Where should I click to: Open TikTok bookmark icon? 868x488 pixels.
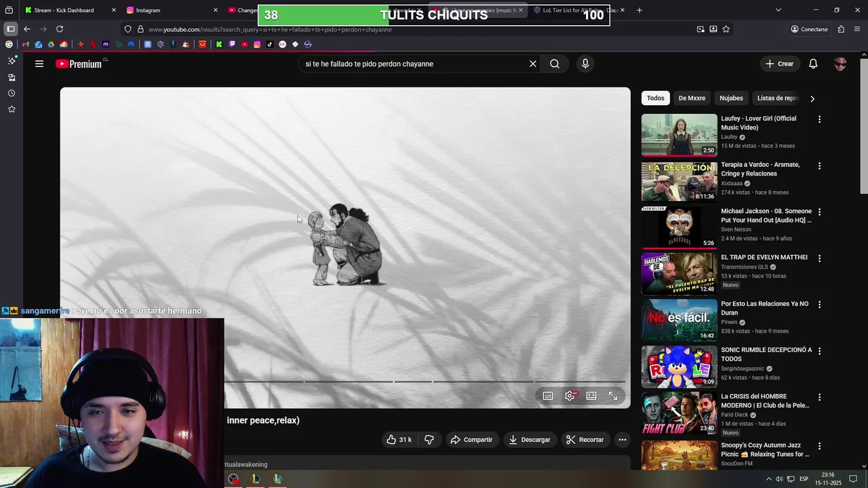click(270, 44)
